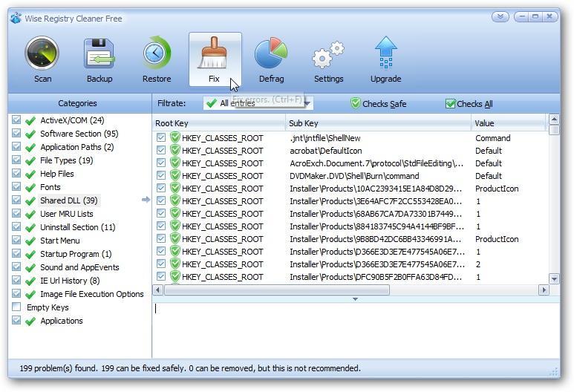
Task: Click the green checkmark beside Start Menu
Action: pyautogui.click(x=30, y=241)
